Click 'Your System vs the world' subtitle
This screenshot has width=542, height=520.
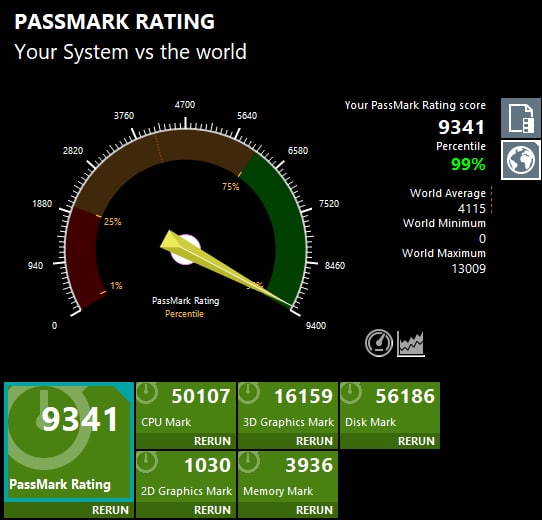pos(131,52)
